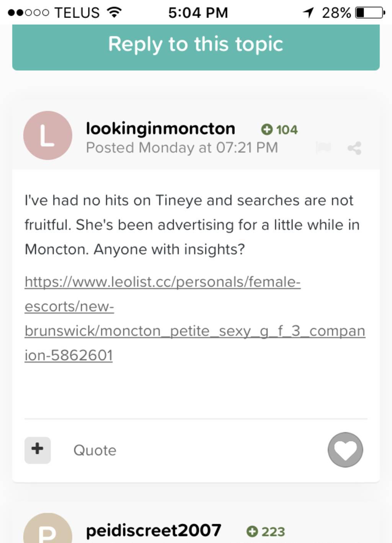
Task: Tap the TELUS carrier label
Action: coord(77,13)
